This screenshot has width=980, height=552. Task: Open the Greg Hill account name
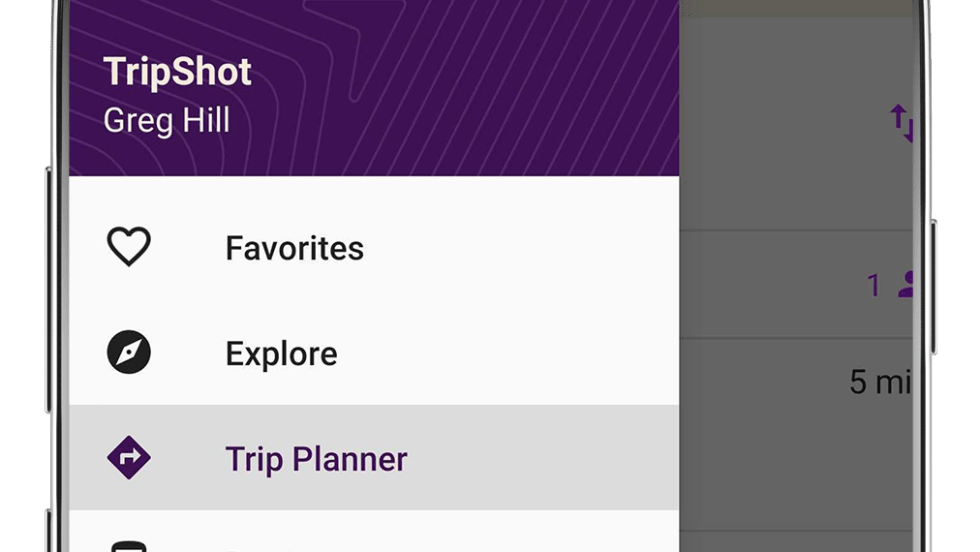[166, 120]
